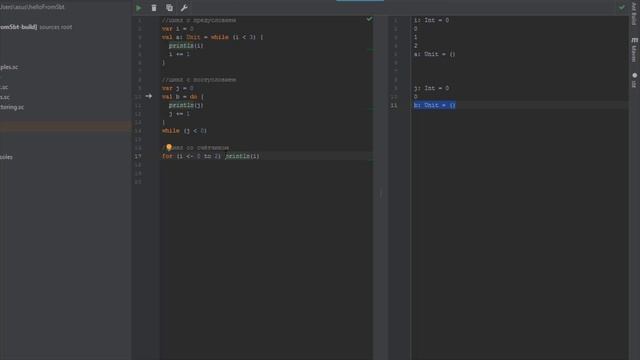Click the splitter handle between editor and output

[380, 193]
